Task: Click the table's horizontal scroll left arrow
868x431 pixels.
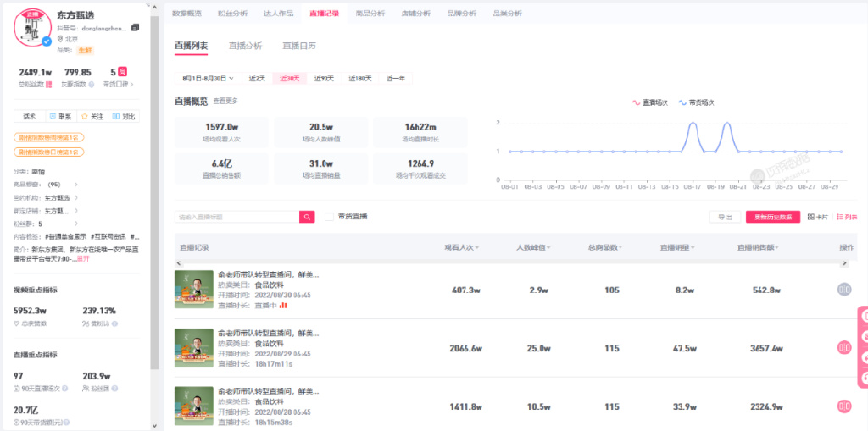Action: pos(178,262)
